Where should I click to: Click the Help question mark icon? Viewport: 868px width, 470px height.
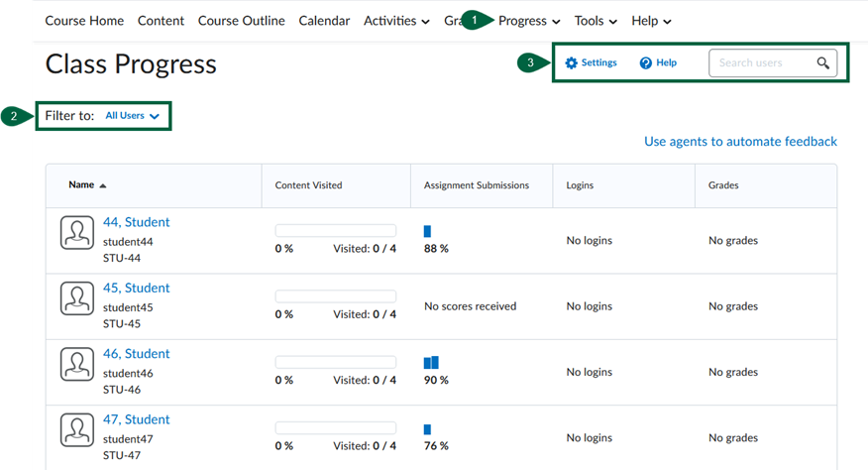[x=646, y=63]
